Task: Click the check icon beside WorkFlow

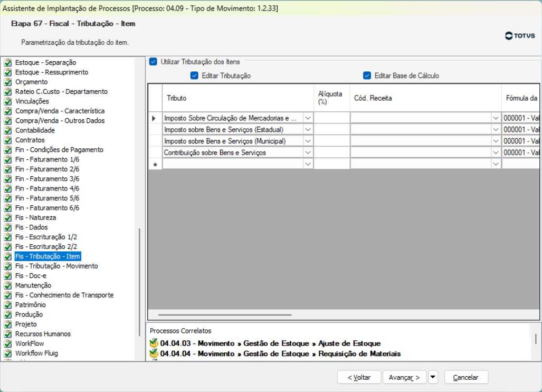Action: [x=8, y=343]
